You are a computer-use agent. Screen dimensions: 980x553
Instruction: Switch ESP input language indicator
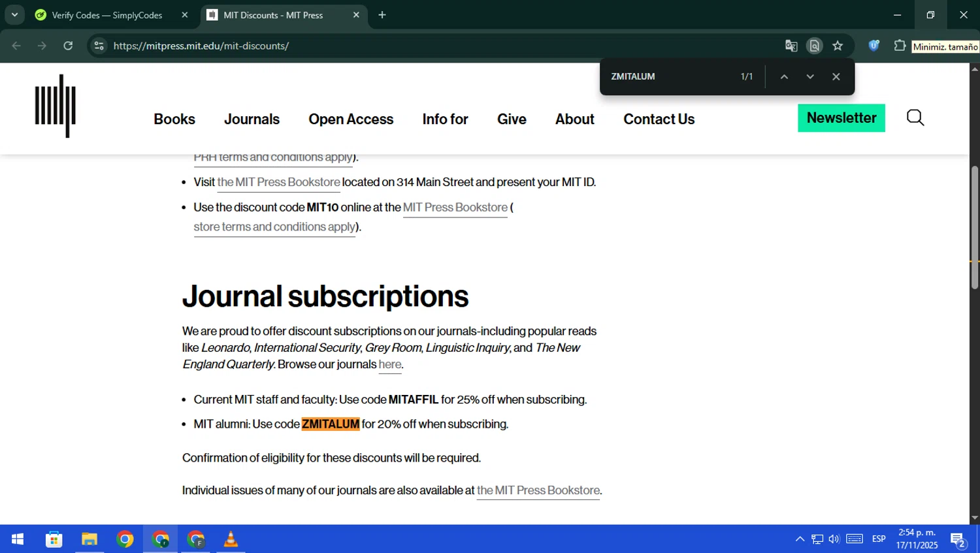pos(879,539)
